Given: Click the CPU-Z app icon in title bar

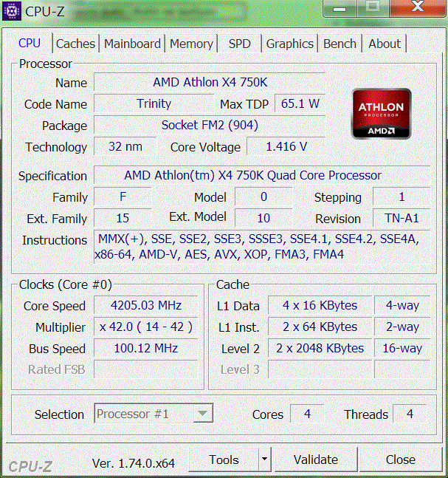Looking at the screenshot, I should pos(12,11).
